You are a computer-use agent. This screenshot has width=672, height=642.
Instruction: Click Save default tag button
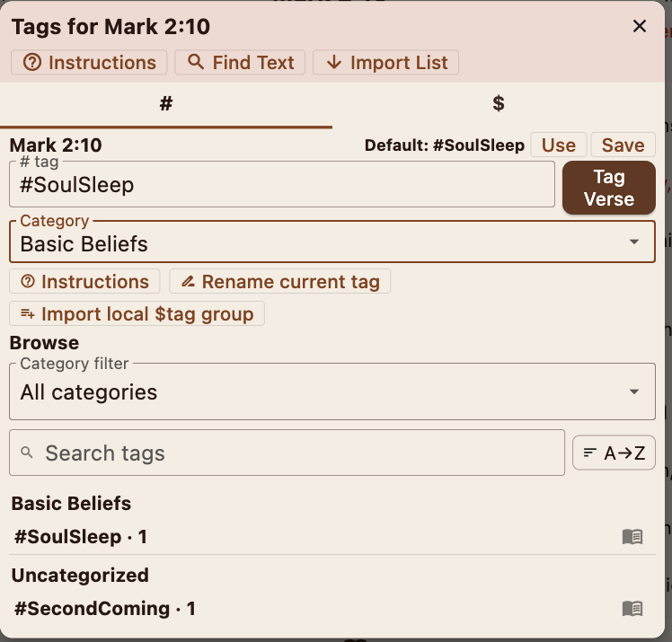623,145
